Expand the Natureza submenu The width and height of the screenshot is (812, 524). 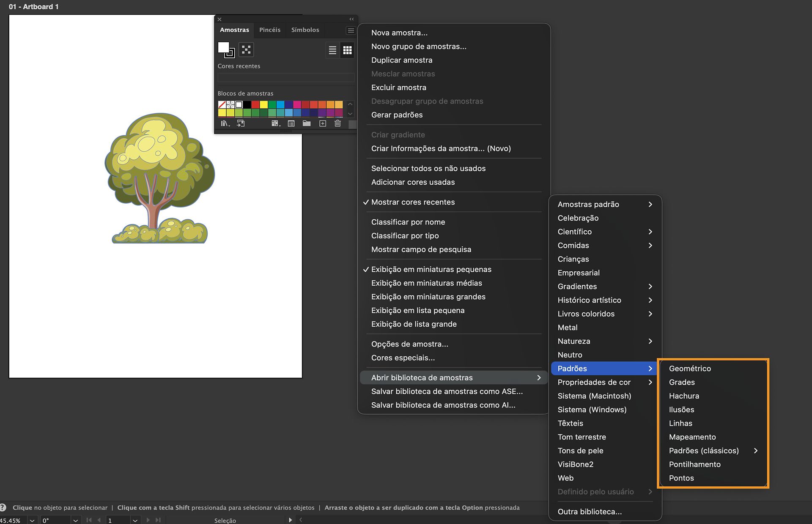point(605,341)
